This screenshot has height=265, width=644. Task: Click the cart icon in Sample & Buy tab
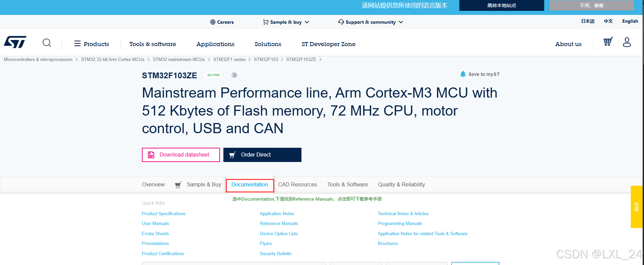178,185
